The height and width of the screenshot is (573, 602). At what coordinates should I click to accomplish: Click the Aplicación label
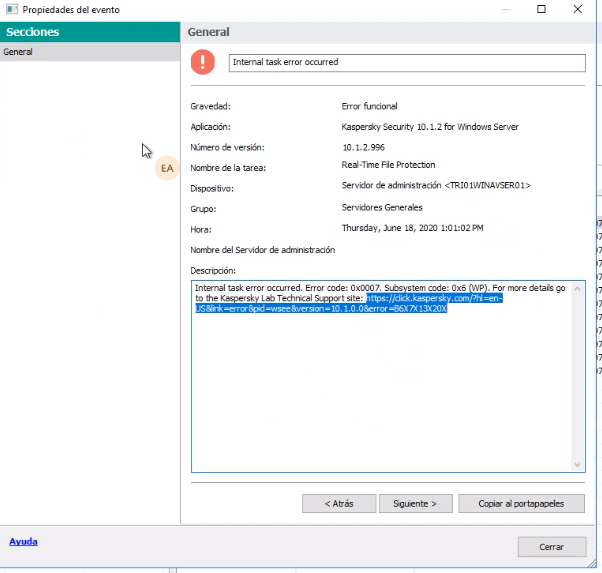(210, 127)
